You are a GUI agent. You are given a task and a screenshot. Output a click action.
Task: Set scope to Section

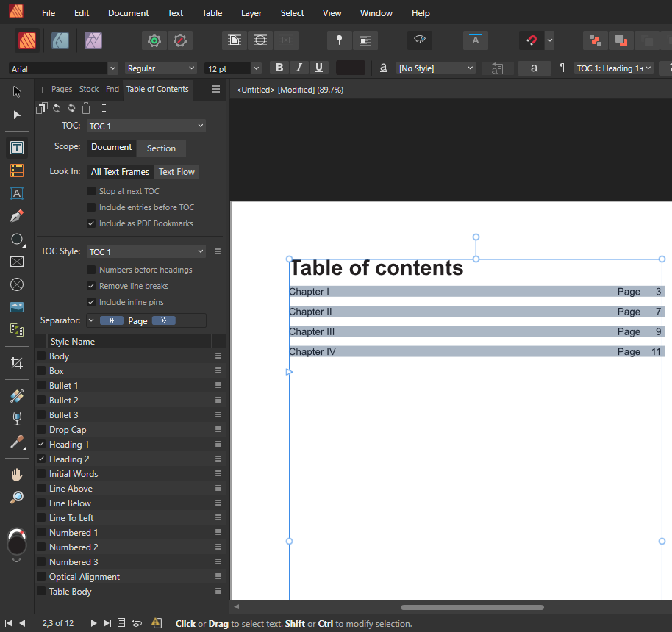161,148
